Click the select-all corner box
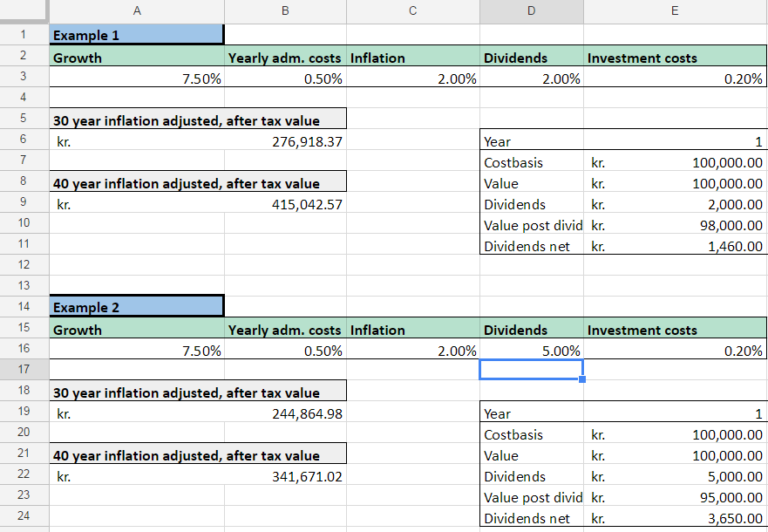The height and width of the screenshot is (532, 768). (23, 11)
